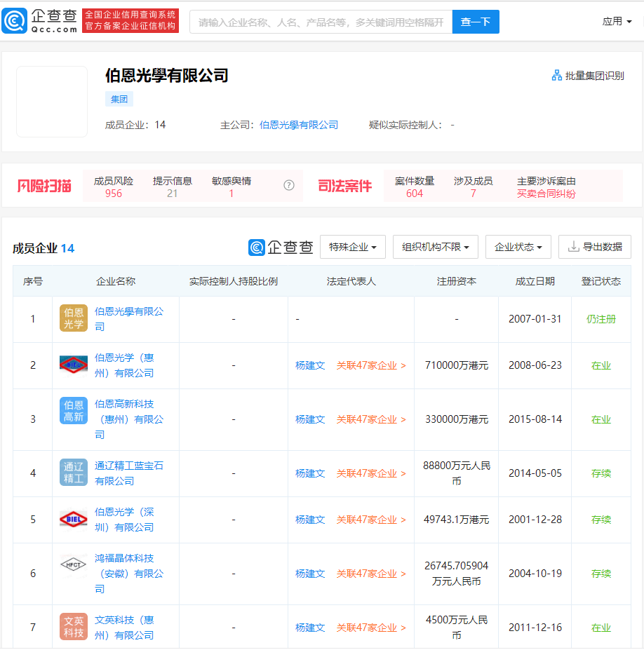Image resolution: width=644 pixels, height=650 pixels.
Task: Click the question mark help icon
Action: [x=289, y=185]
